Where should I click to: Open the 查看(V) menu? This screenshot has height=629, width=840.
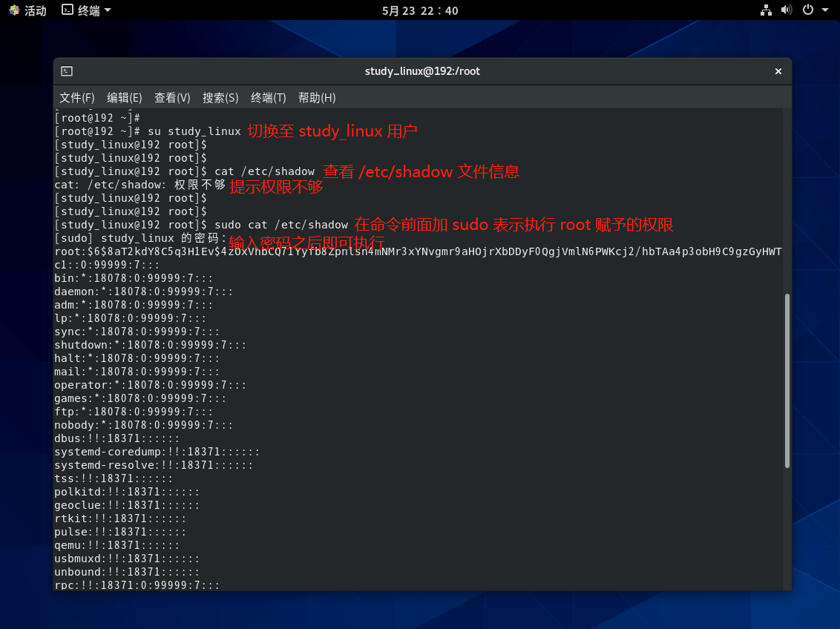(x=172, y=97)
